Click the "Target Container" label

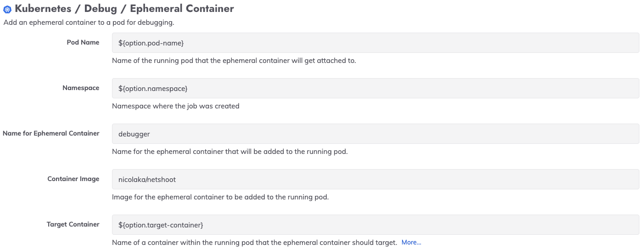73,224
